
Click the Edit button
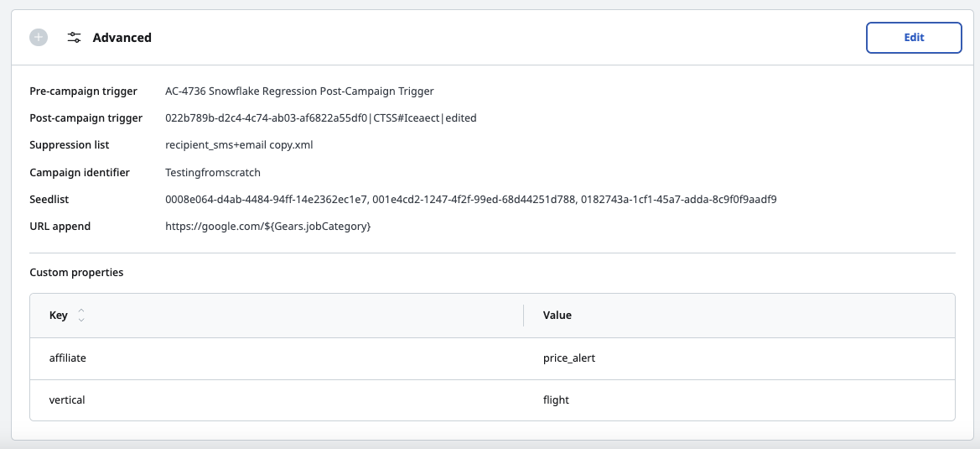(914, 38)
